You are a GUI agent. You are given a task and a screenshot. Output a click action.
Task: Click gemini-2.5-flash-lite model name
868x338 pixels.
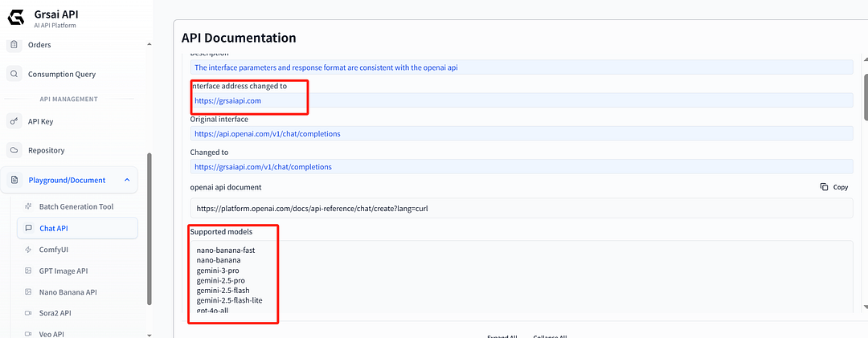pyautogui.click(x=229, y=300)
